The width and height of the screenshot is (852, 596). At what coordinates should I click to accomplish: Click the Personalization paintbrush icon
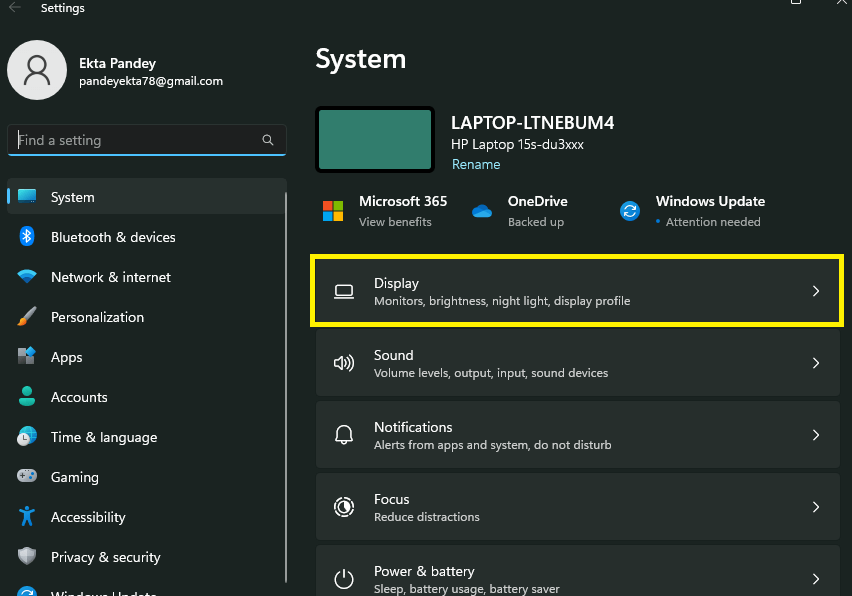28,317
